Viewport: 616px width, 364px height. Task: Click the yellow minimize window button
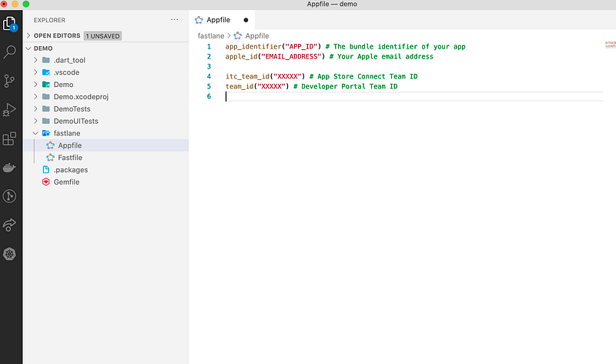click(x=15, y=4)
